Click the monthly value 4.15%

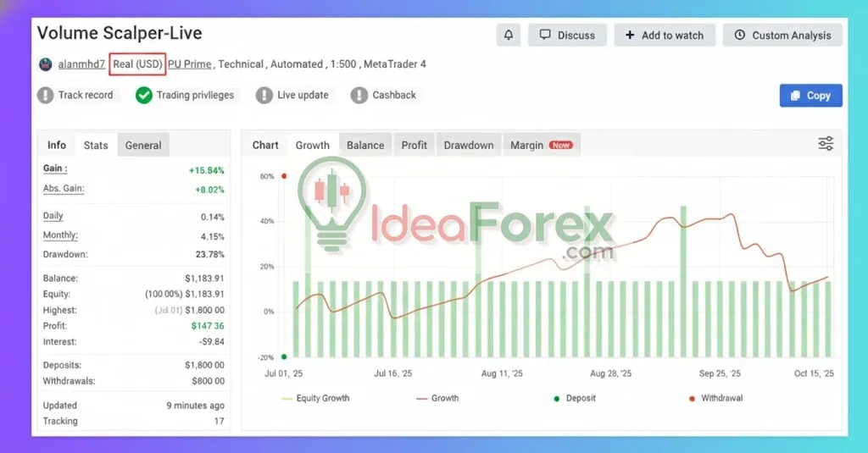click(x=213, y=237)
